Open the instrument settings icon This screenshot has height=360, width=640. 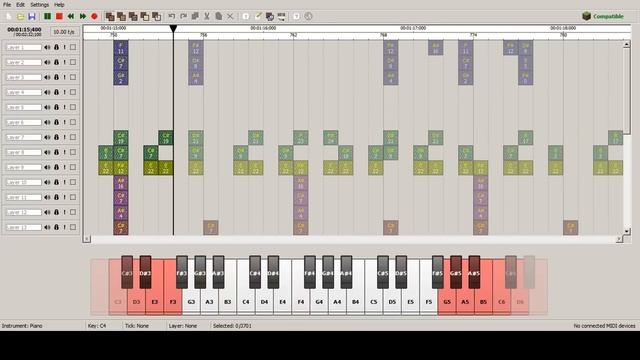point(269,16)
